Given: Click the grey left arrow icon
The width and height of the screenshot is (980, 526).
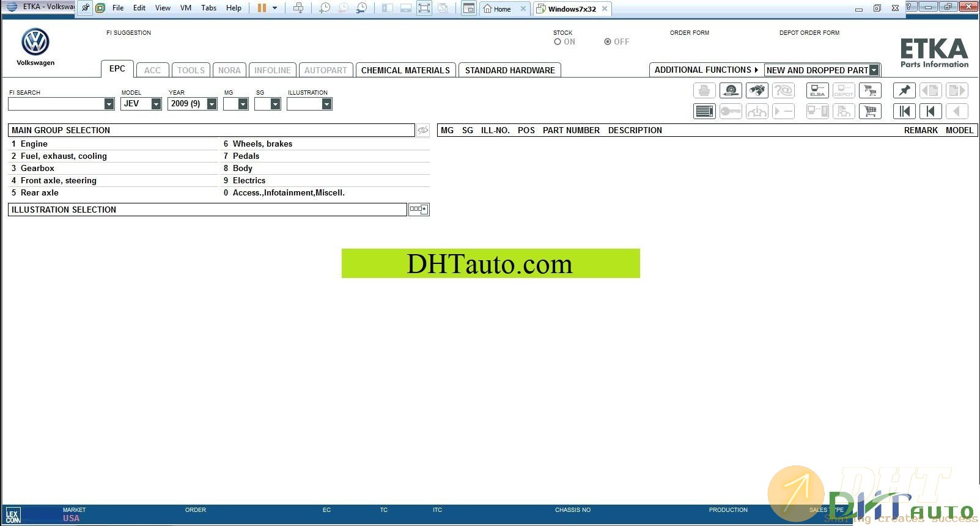Looking at the screenshot, I should [x=957, y=111].
